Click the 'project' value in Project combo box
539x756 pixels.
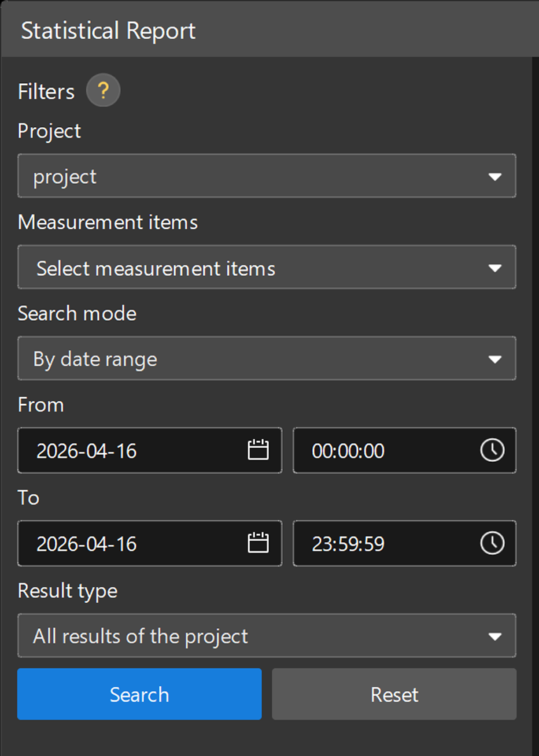tap(65, 177)
